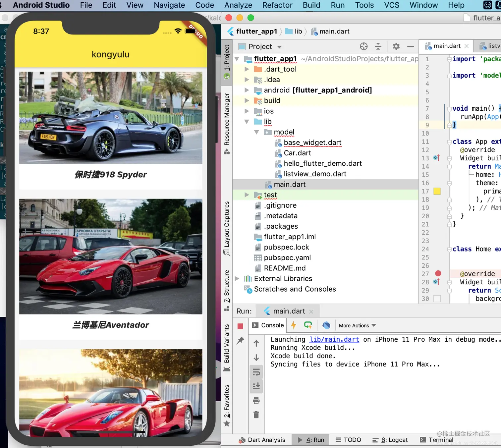Expand External Libraries node
The height and width of the screenshot is (448, 501).
(x=237, y=279)
